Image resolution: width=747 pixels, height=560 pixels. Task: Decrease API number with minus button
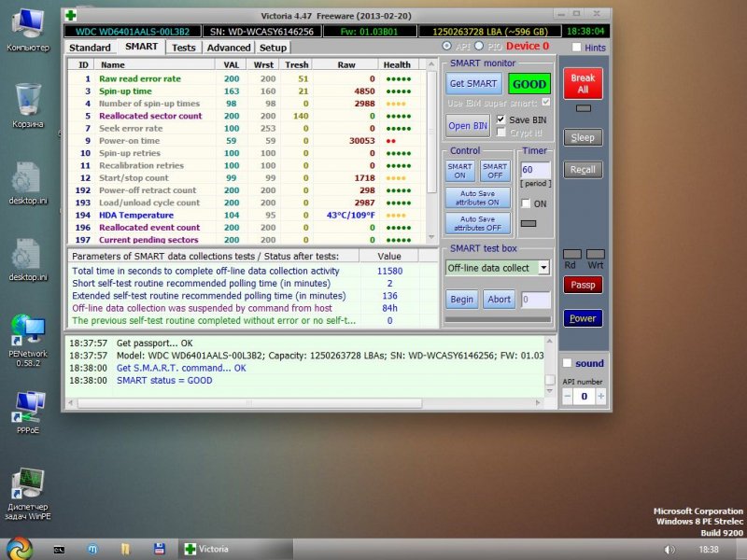coord(568,397)
